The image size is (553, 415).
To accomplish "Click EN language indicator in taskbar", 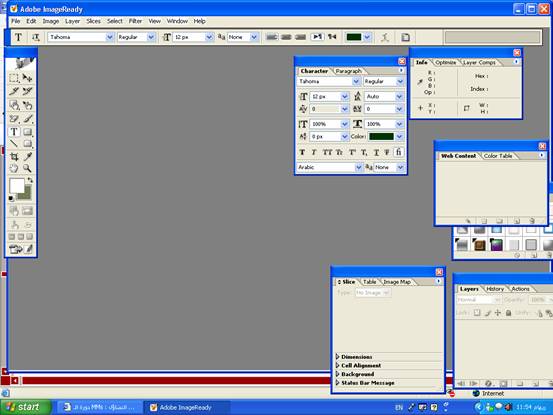I will coord(399,408).
